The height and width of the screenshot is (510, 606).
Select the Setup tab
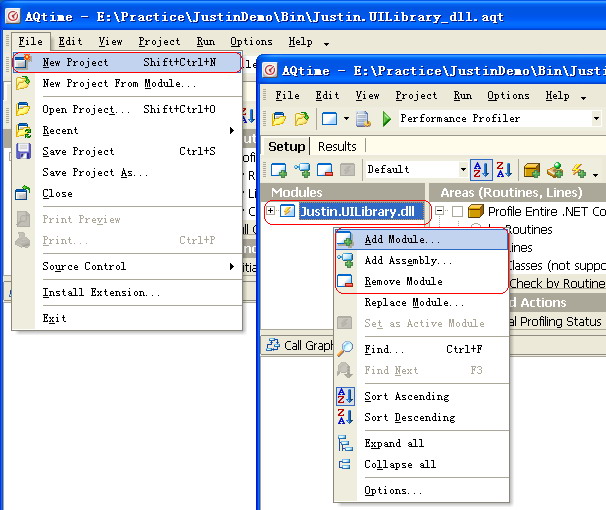286,146
